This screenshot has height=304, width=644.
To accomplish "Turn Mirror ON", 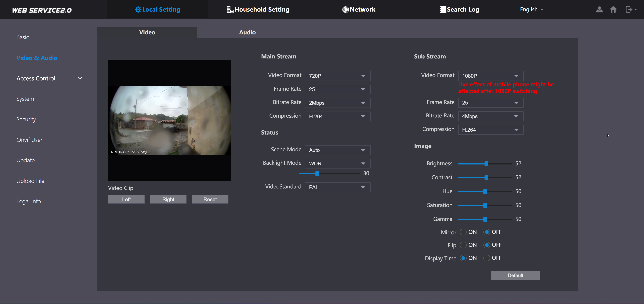I will point(463,232).
